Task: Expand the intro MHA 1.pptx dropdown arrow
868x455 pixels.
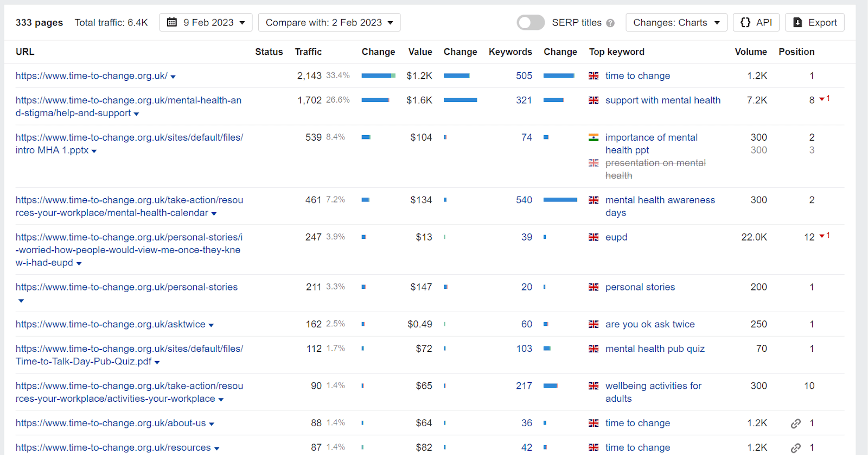Action: pos(94,151)
